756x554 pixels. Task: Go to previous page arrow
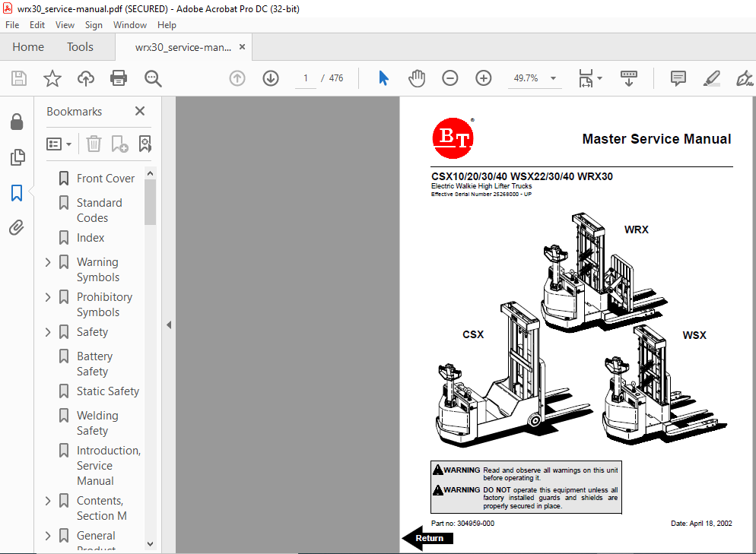point(237,78)
